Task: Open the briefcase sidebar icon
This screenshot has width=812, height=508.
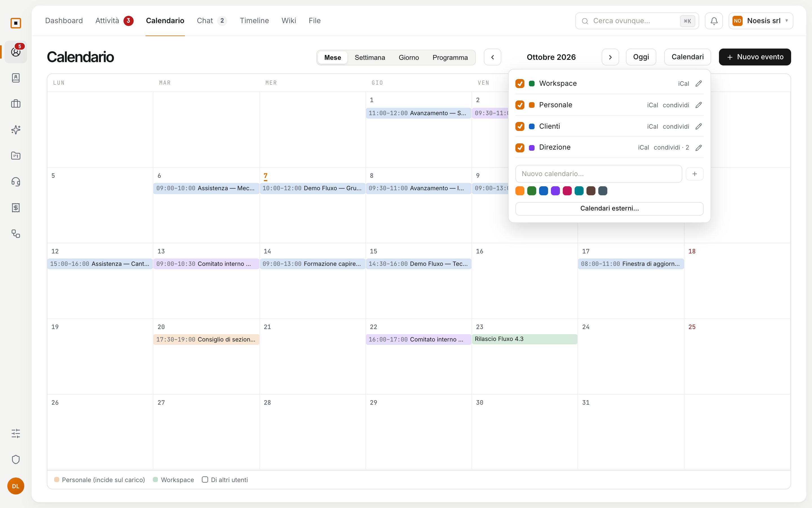Action: pyautogui.click(x=16, y=104)
